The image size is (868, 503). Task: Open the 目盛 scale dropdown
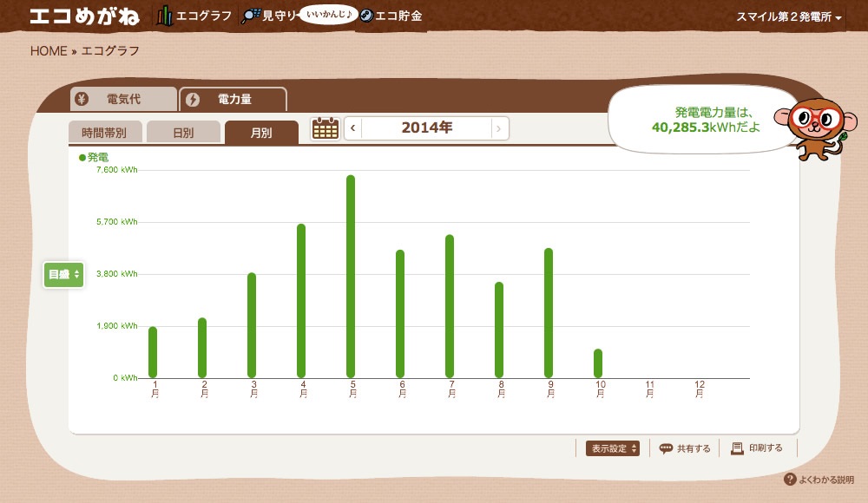click(x=63, y=274)
